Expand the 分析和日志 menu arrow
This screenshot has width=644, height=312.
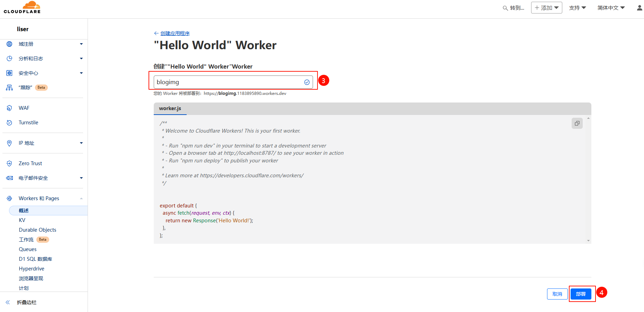81,59
